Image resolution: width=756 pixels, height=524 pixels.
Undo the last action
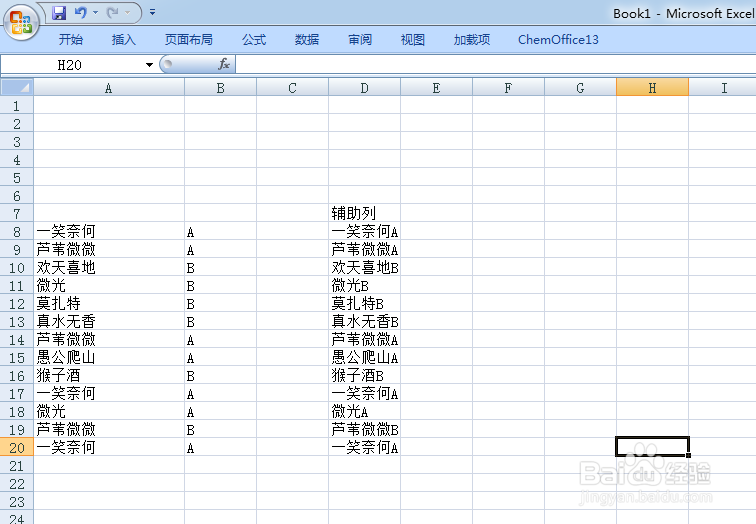(x=81, y=13)
